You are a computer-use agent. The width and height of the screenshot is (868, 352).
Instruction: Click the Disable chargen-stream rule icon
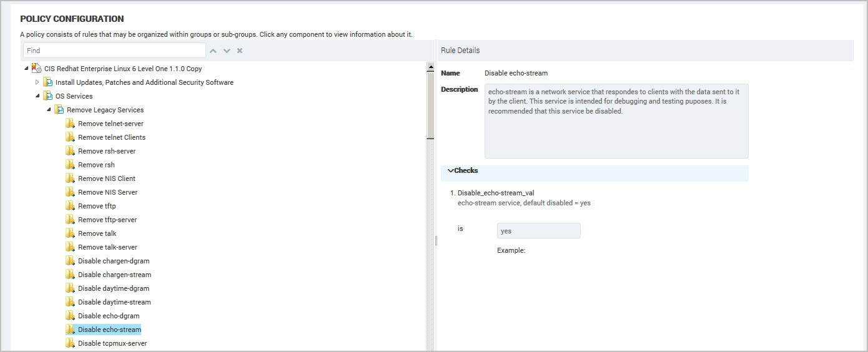coord(71,275)
